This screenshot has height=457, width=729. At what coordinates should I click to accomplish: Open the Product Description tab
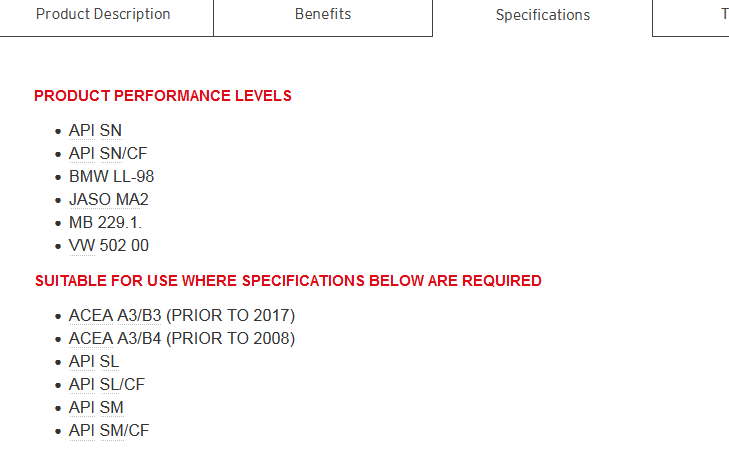(x=103, y=15)
